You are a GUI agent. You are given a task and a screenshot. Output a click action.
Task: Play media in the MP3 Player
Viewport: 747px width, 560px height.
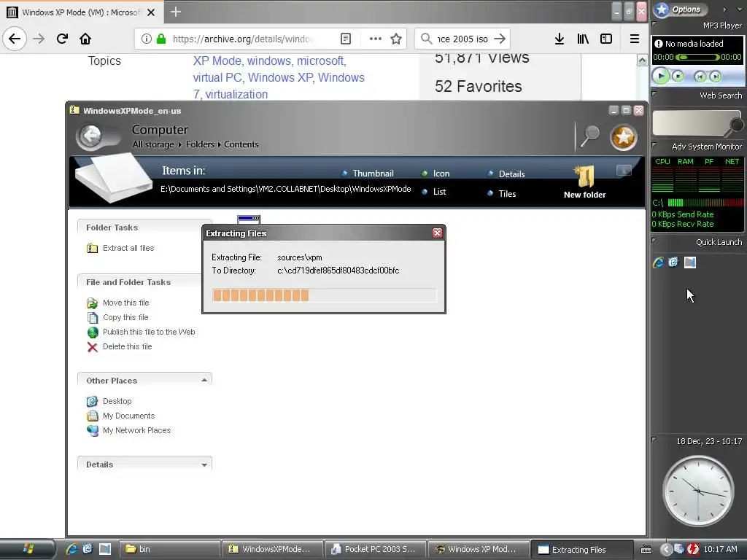(x=660, y=76)
